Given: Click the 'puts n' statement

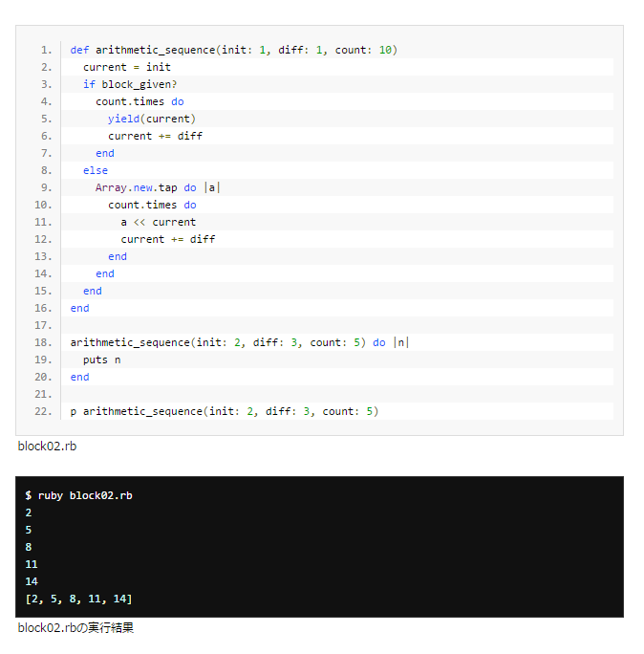Looking at the screenshot, I should coord(102,360).
